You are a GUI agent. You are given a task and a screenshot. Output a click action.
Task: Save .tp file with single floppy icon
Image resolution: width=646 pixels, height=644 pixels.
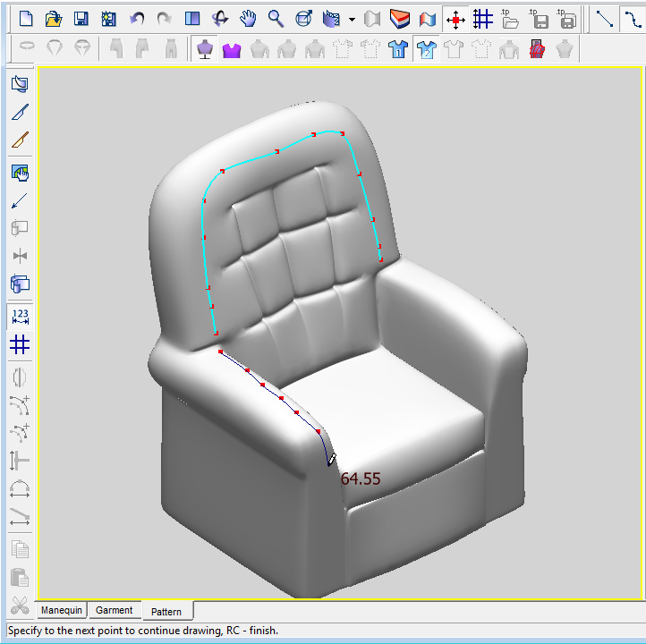(x=538, y=19)
